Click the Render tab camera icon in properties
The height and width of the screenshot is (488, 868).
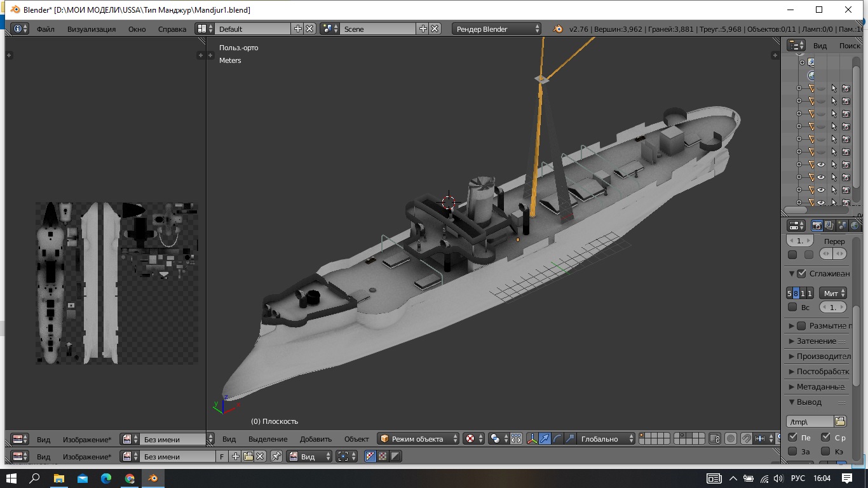click(817, 226)
